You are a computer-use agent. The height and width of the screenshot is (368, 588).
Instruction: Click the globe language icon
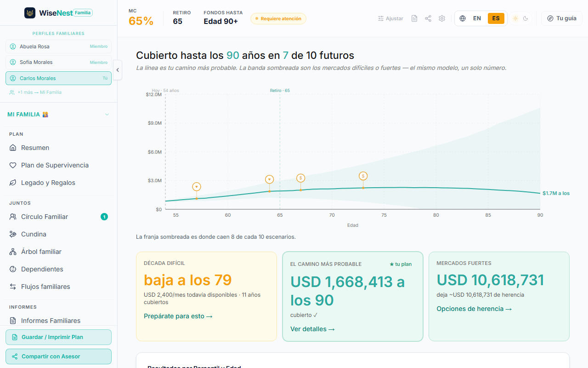[x=463, y=18]
